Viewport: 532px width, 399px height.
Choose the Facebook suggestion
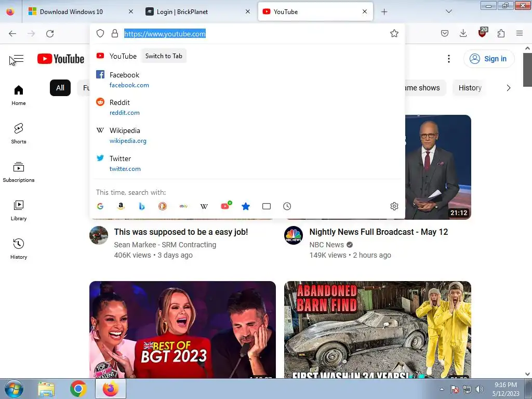247,79
